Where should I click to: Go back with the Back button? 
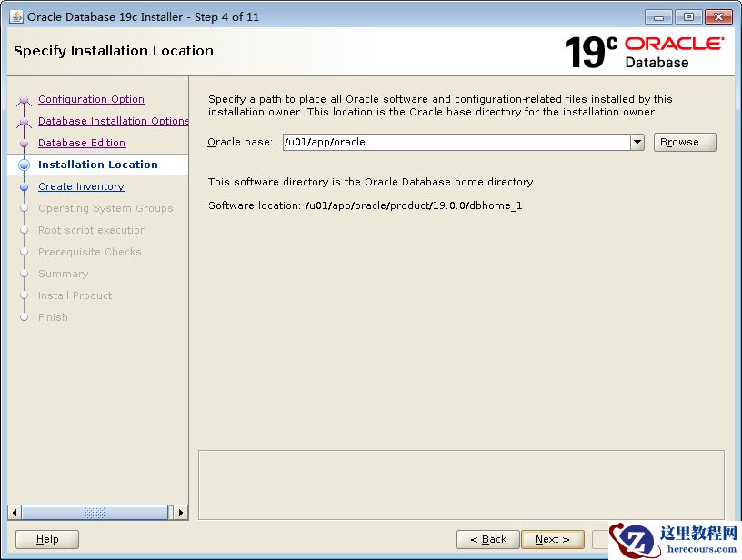click(488, 539)
